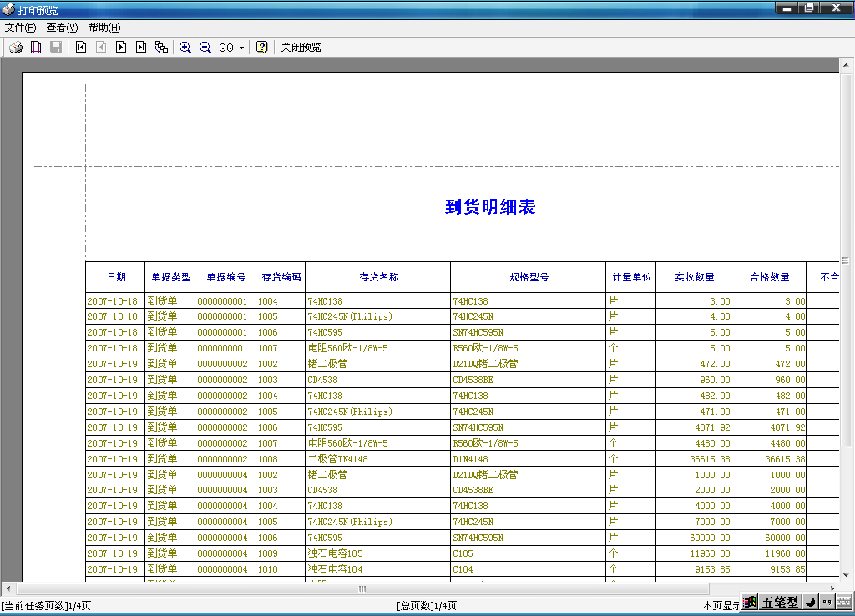Click the Print icon in the toolbar
This screenshot has width=855, height=616.
(x=16, y=48)
